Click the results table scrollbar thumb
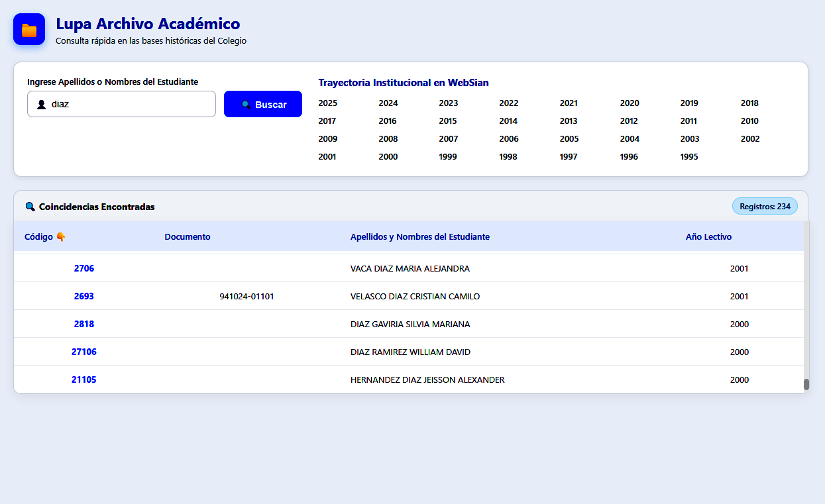The height and width of the screenshot is (504, 825). [x=806, y=384]
